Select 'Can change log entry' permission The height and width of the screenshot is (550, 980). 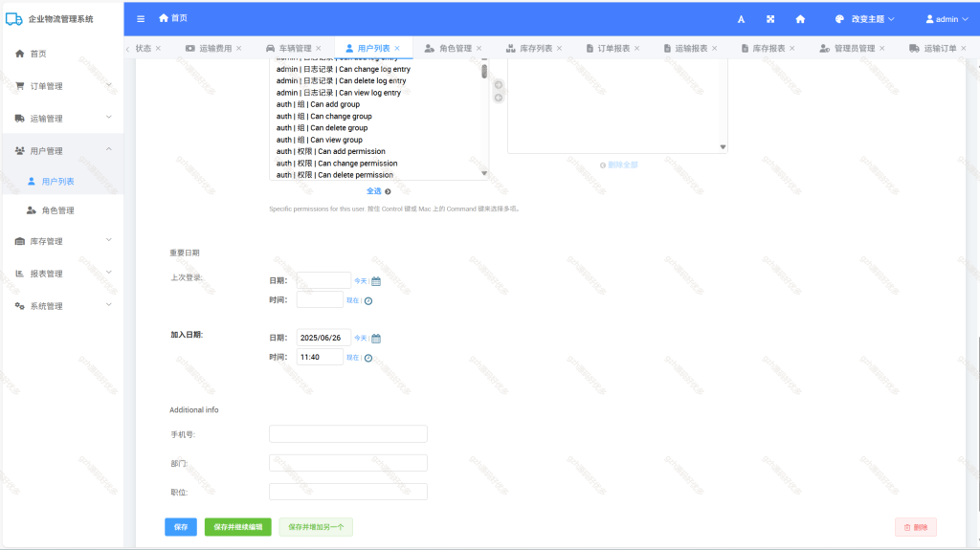tap(344, 70)
